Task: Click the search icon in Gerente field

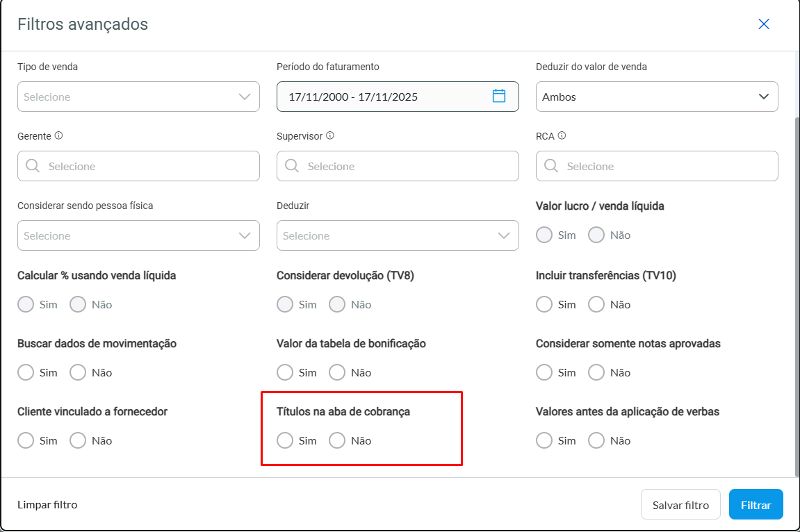Action: coord(32,166)
